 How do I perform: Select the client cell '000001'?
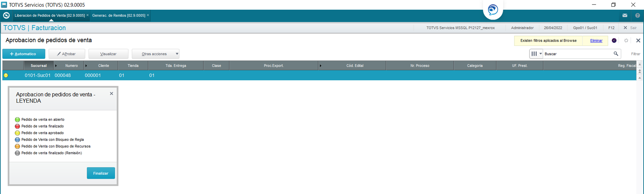pos(93,75)
